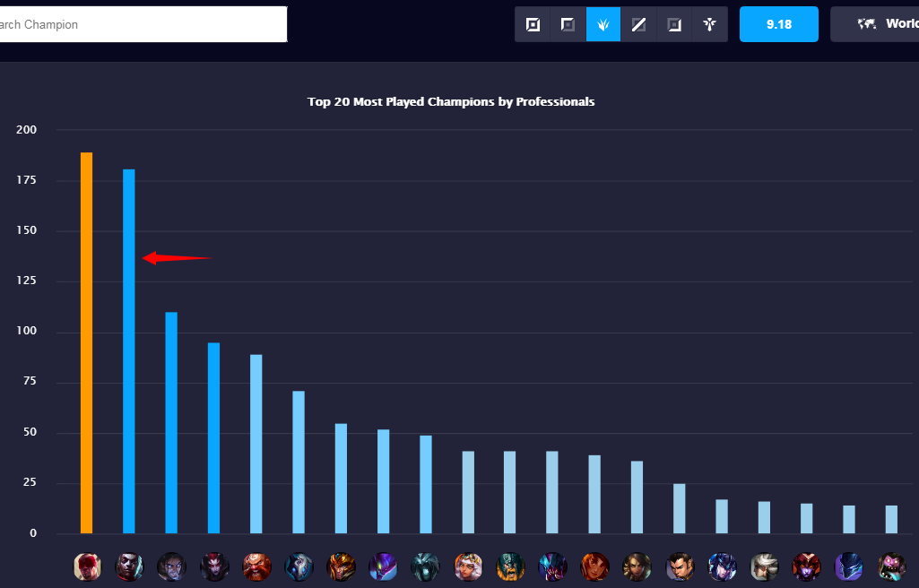Filter by Top lane role icon
Image resolution: width=919 pixels, height=588 pixels.
(x=568, y=24)
